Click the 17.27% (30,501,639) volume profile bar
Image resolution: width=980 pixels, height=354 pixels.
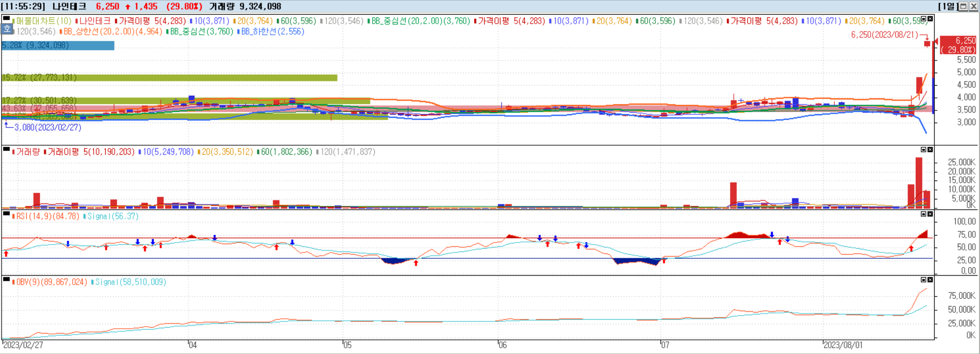point(186,100)
